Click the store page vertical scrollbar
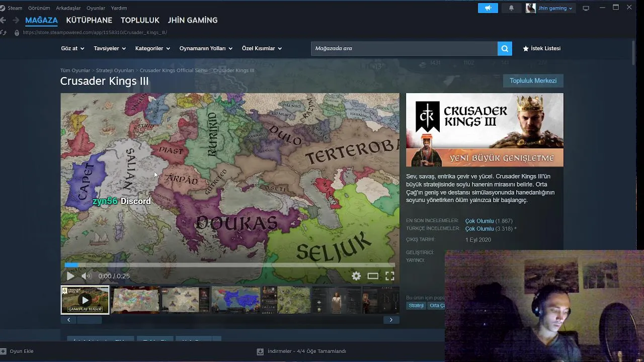This screenshot has width=644, height=362. click(x=633, y=53)
